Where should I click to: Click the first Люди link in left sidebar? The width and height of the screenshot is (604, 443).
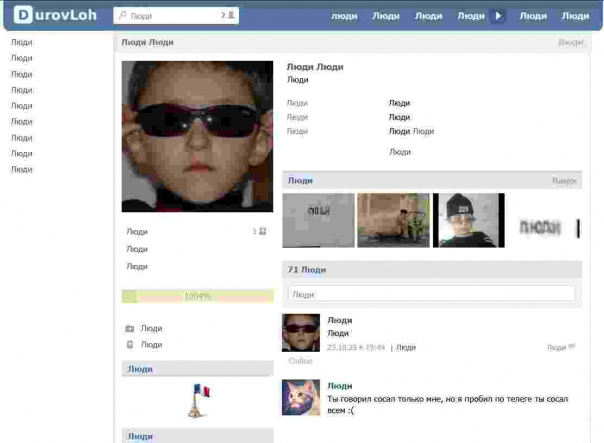pyautogui.click(x=22, y=43)
